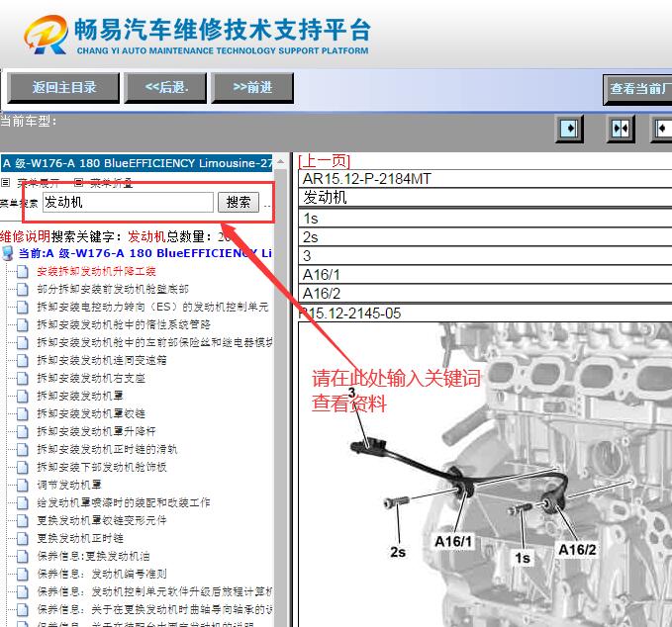This screenshot has height=627, width=672.
Task: Click document icon for 部分拆卸安装前发动机舱壁底部
Action: click(23, 290)
